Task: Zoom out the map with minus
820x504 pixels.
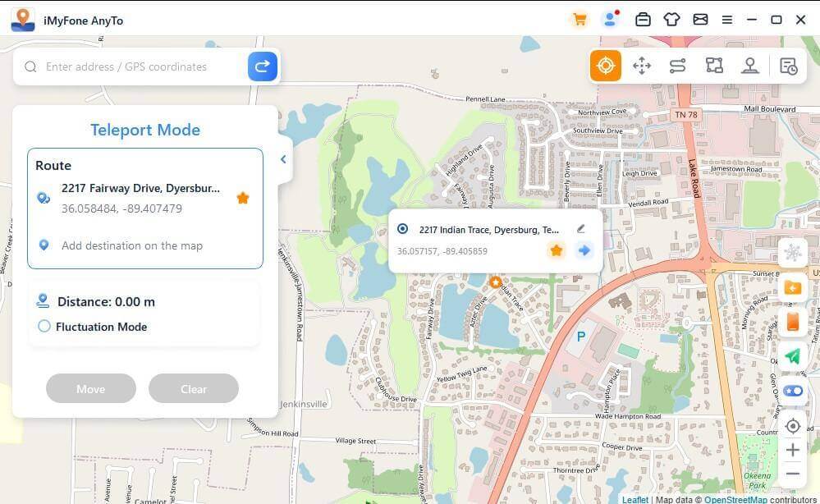Action: point(793,474)
